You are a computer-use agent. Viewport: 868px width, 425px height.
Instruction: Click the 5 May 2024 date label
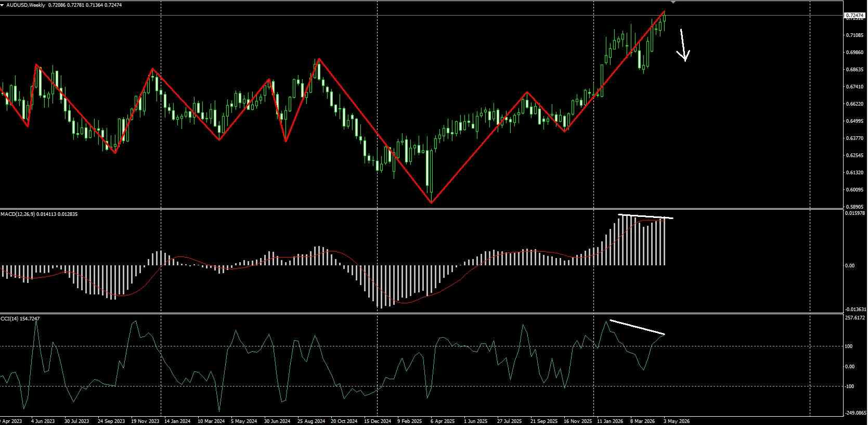(x=244, y=421)
